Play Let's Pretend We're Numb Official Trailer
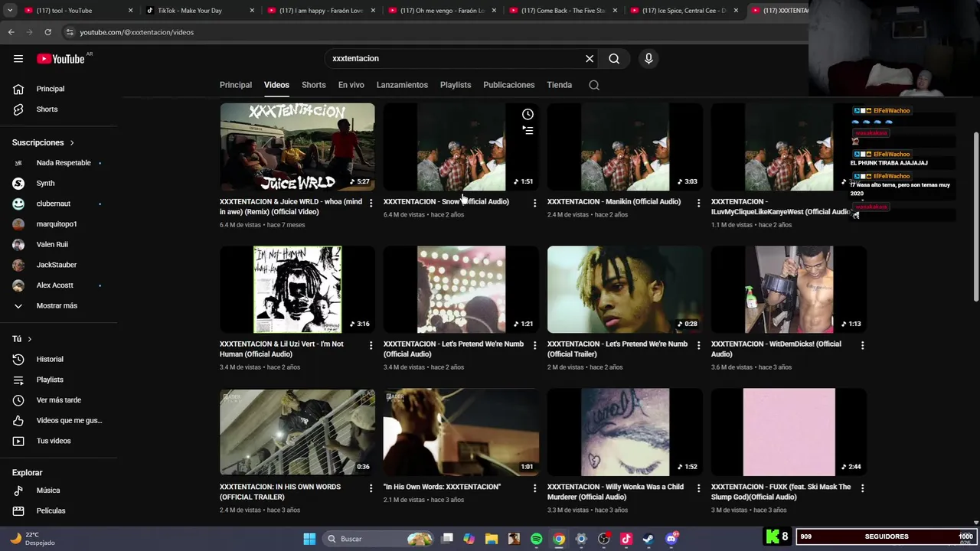 (x=625, y=289)
